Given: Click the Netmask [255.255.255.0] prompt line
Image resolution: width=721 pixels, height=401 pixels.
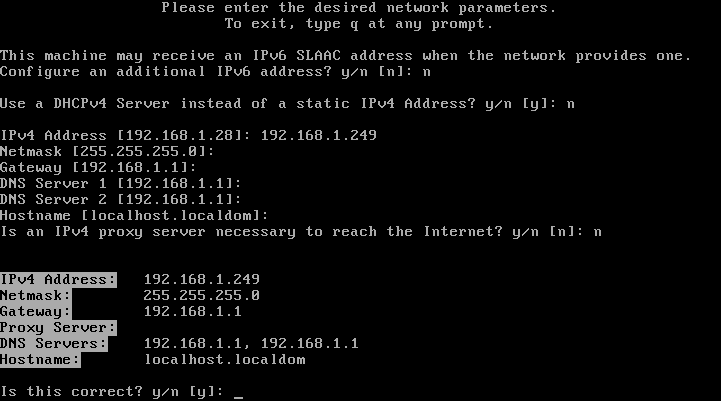Looking at the screenshot, I should [107, 151].
